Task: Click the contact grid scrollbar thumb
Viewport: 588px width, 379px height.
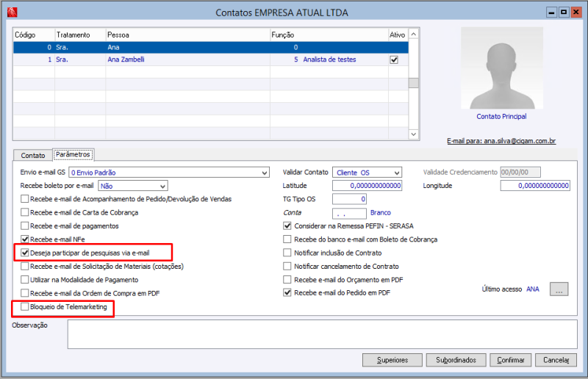Action: click(414, 83)
